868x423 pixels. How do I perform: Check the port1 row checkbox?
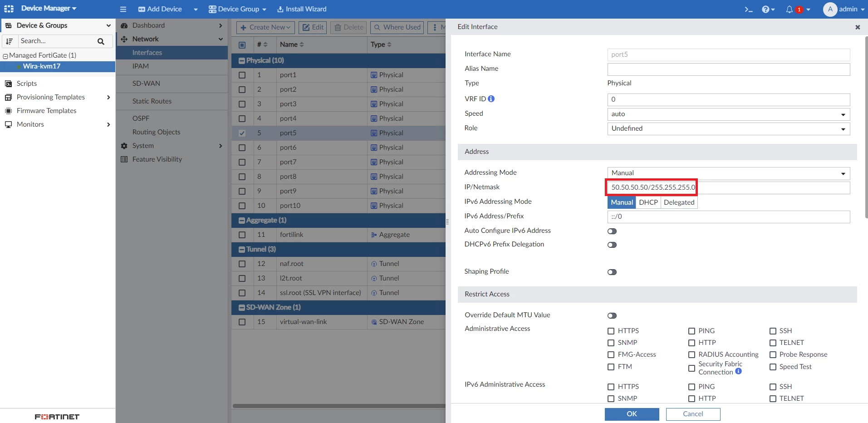coord(242,75)
